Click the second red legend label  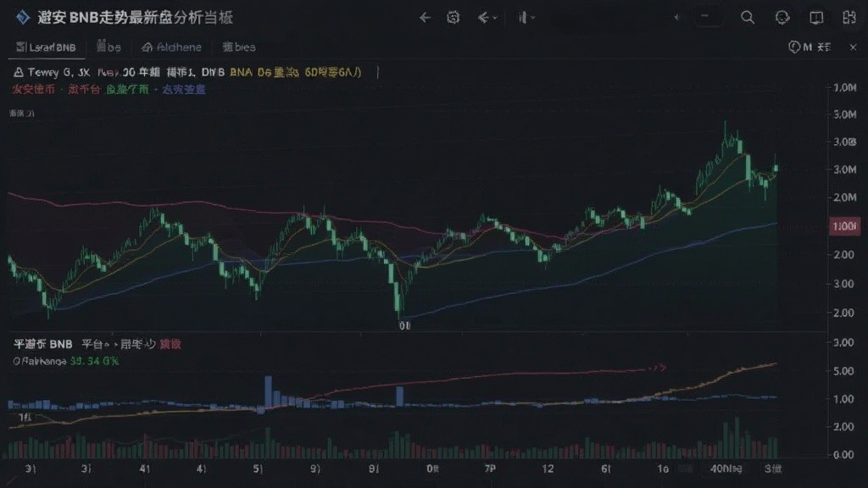(84, 89)
